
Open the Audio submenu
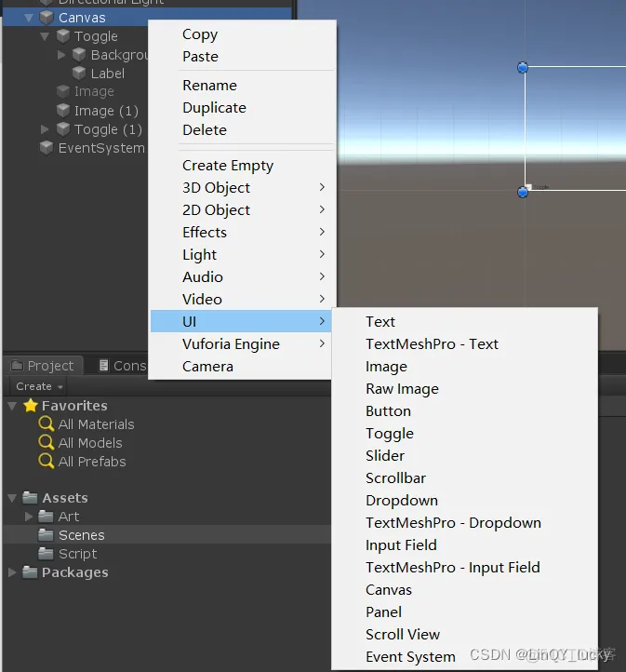[x=242, y=276]
